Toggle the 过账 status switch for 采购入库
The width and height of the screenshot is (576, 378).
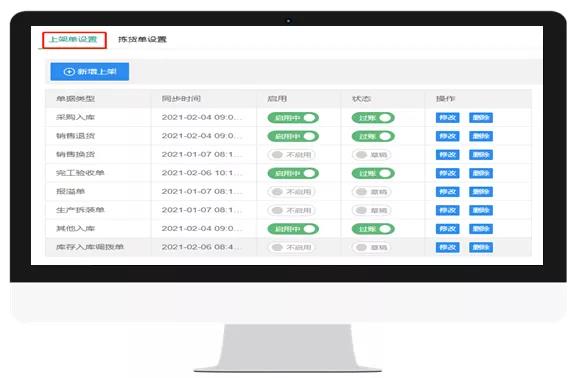pyautogui.click(x=373, y=118)
